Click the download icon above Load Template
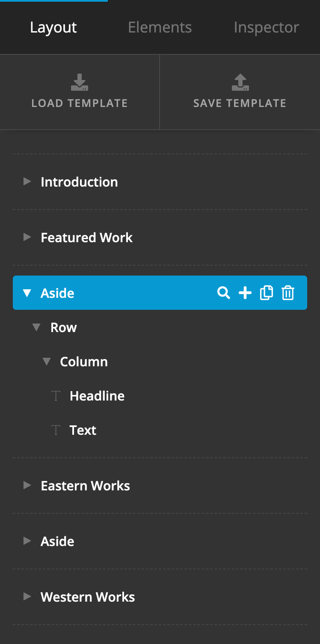Viewport: 320px width, 644px height. [80, 82]
